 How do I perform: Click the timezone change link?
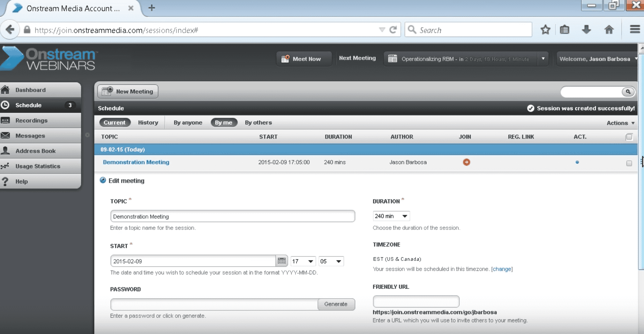[x=502, y=269]
